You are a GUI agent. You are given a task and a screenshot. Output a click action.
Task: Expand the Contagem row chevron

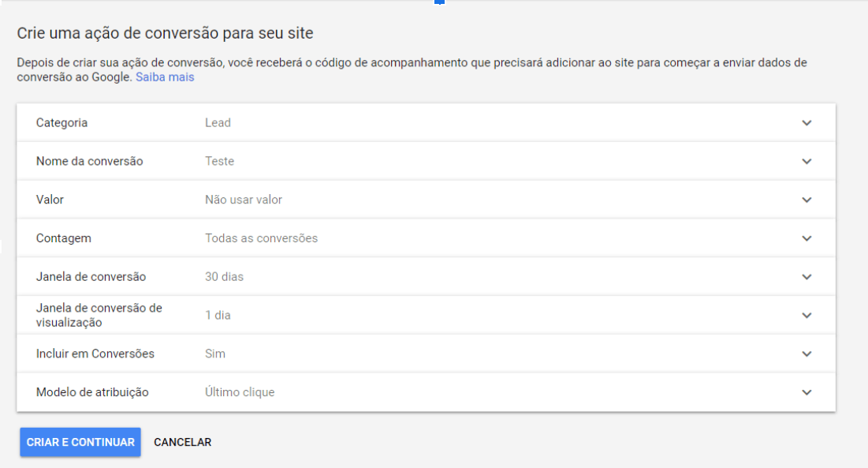807,238
